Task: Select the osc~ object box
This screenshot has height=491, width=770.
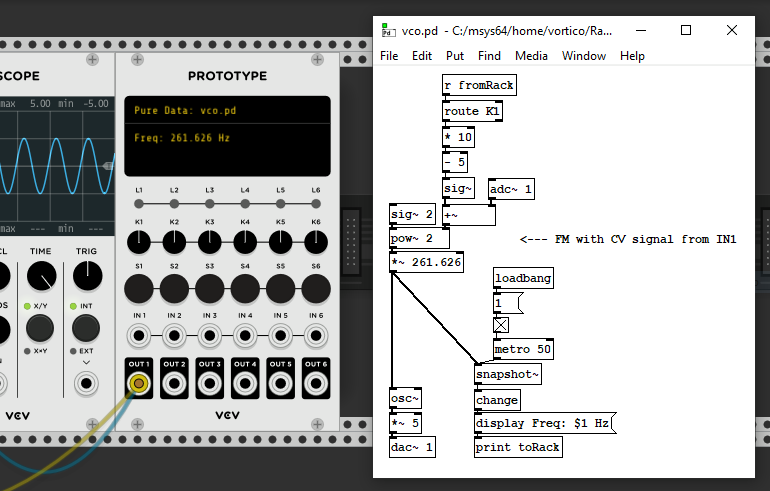Action: 405,399
